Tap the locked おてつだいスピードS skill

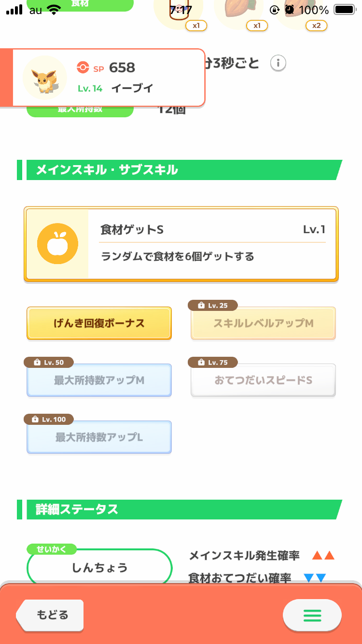click(264, 380)
